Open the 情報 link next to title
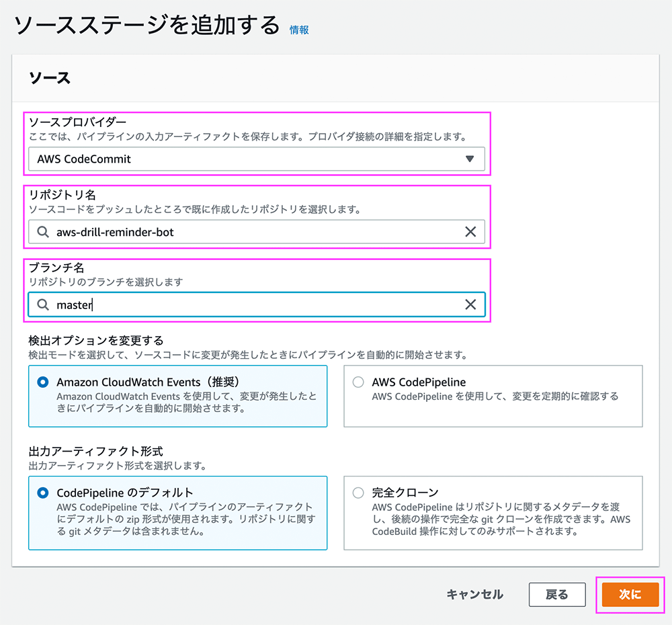Image resolution: width=672 pixels, height=625 pixels. click(299, 30)
